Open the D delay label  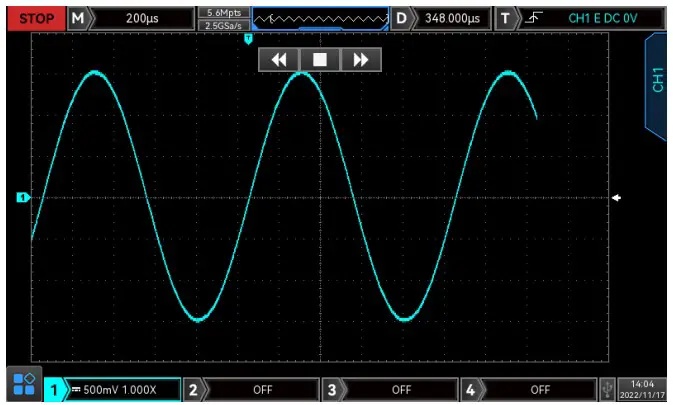click(x=401, y=18)
